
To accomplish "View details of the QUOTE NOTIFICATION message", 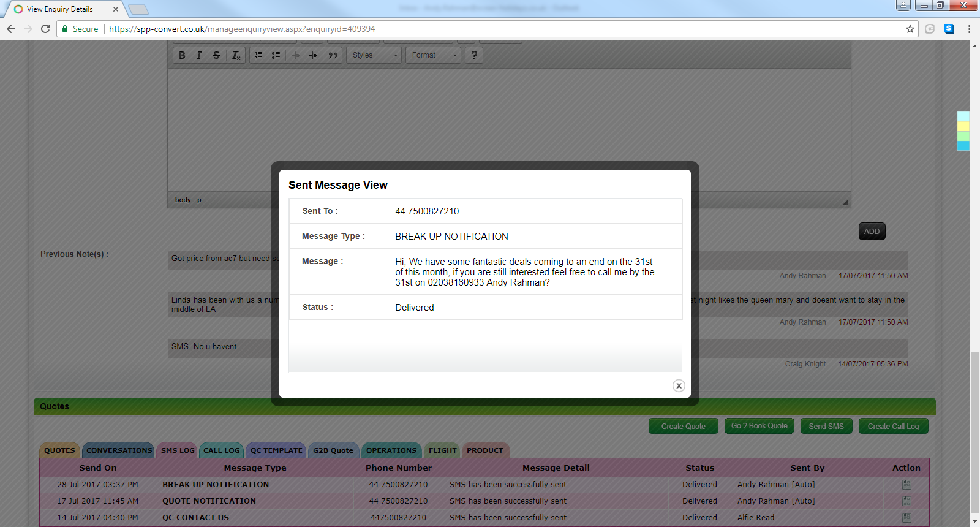I will pos(907,501).
